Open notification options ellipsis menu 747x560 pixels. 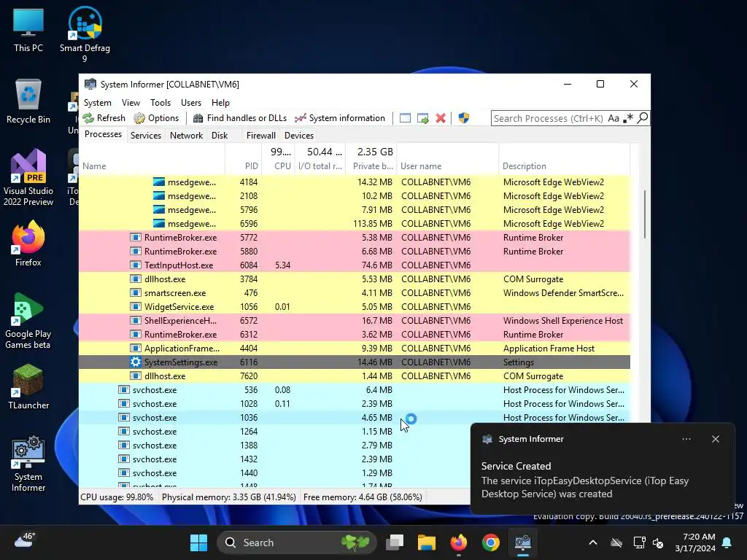pos(686,439)
